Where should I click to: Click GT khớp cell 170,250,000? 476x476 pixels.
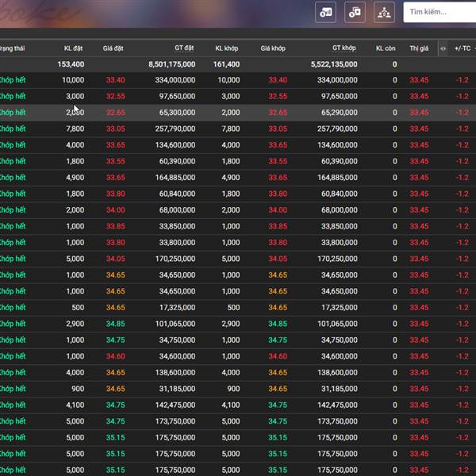(x=337, y=259)
